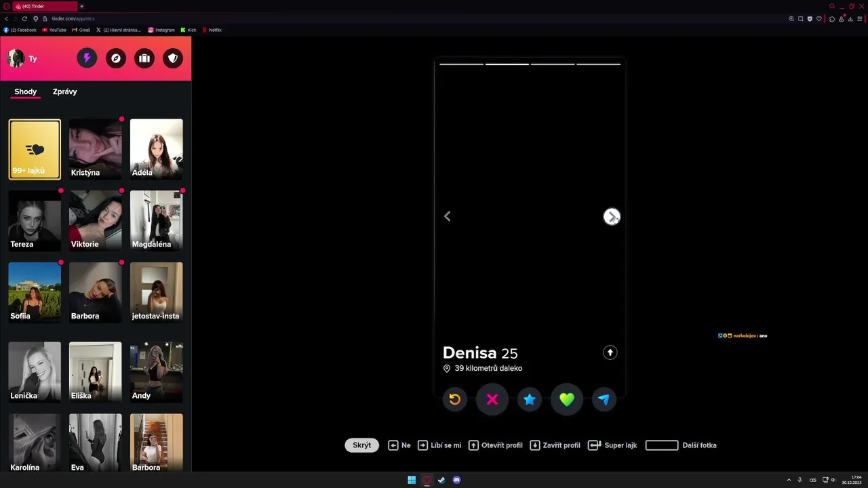Click the ad-blocker shield icon in address bar
The width and height of the screenshot is (868, 488).
(810, 19)
